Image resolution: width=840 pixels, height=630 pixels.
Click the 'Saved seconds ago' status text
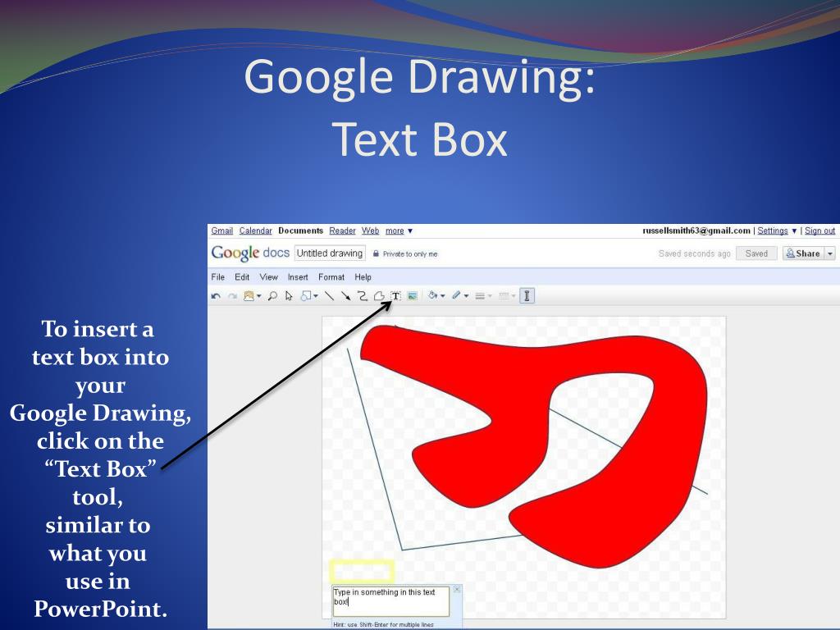tap(694, 254)
